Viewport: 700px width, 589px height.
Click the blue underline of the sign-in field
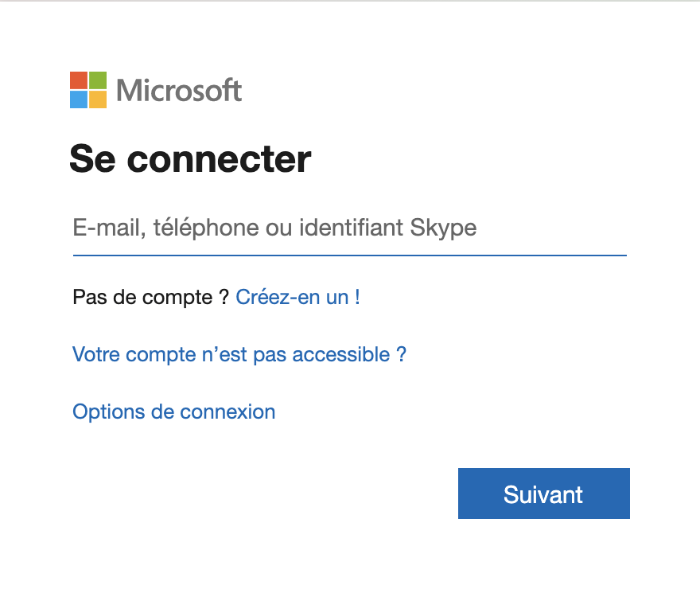click(x=350, y=255)
